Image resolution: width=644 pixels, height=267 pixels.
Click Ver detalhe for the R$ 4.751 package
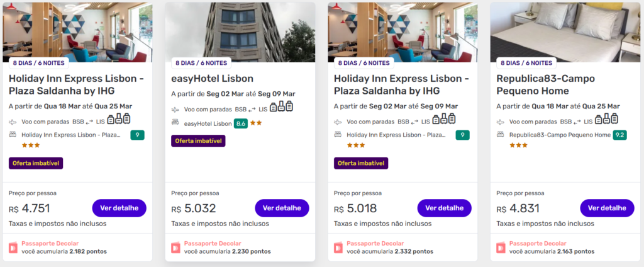pos(119,208)
